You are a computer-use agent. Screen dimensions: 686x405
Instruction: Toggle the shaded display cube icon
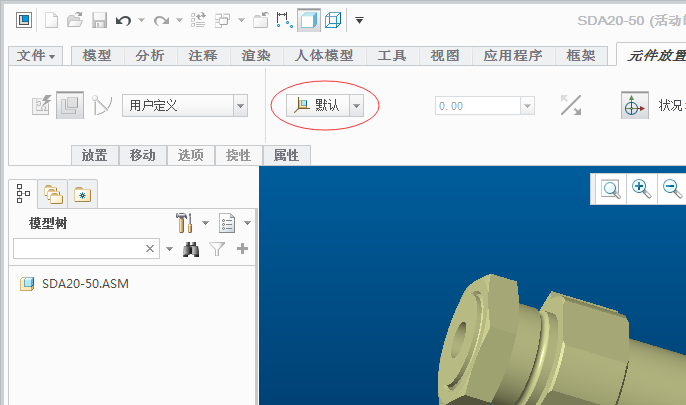309,20
